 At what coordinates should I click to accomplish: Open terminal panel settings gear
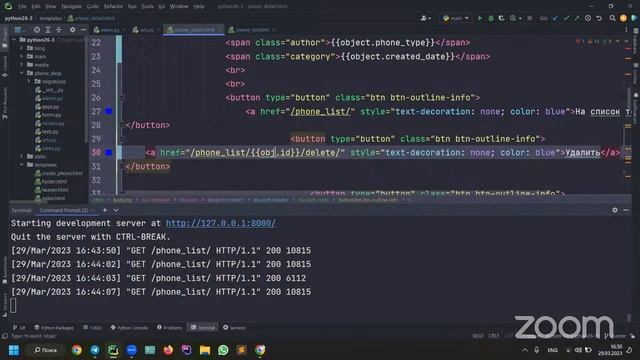615,210
